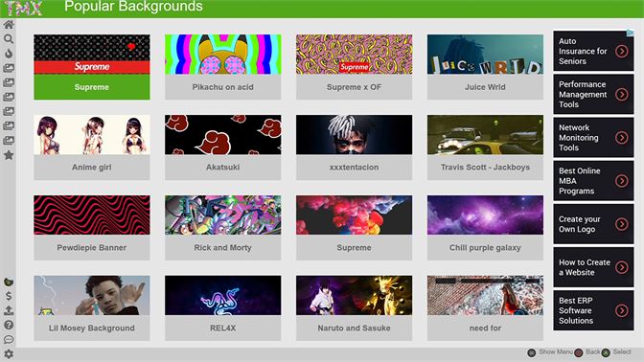Viewport: 644px width, 362px height.
Task: Open Travis Scott - Jackboys thumbnail
Action: point(485,135)
